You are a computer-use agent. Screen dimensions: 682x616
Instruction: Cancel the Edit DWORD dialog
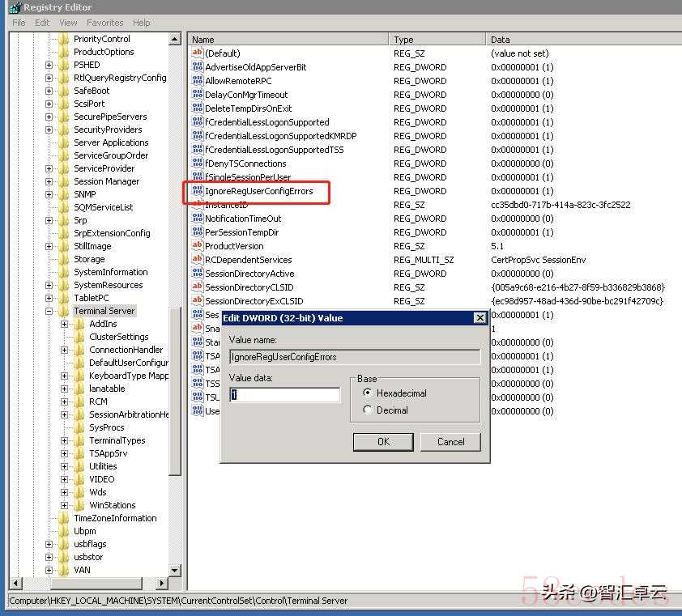coord(450,441)
